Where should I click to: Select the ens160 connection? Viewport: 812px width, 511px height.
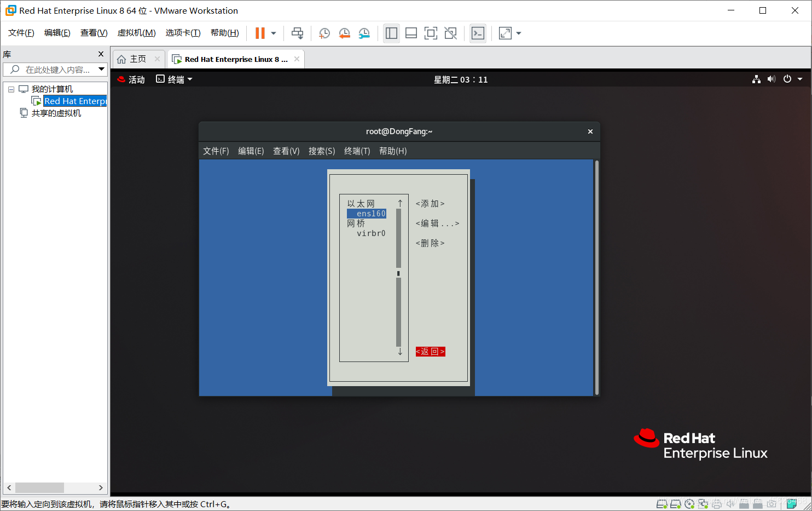tap(367, 214)
